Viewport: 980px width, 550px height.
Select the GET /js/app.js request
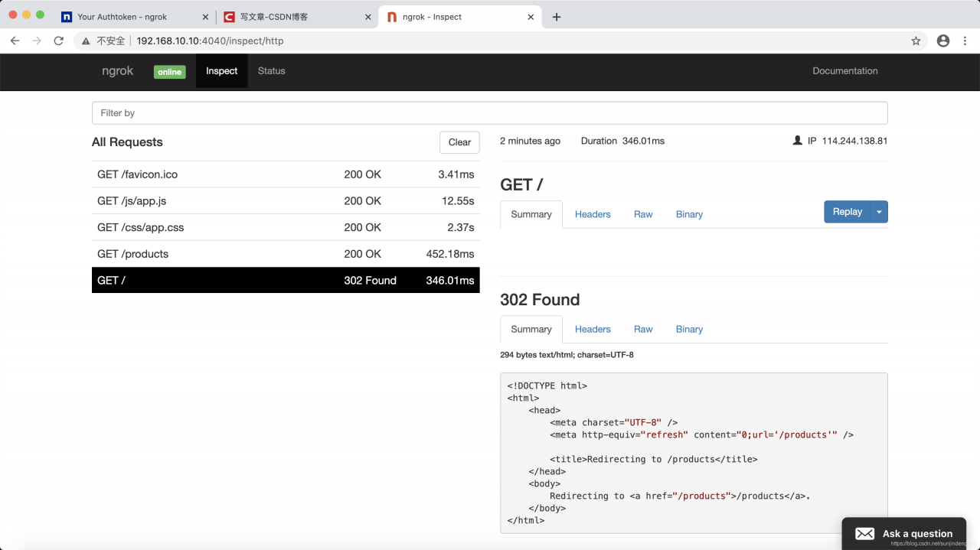pyautogui.click(x=286, y=200)
